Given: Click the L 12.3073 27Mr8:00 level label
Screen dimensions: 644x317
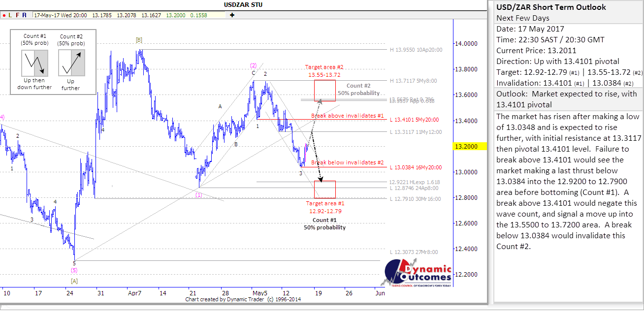Looking at the screenshot, I should click(414, 252).
